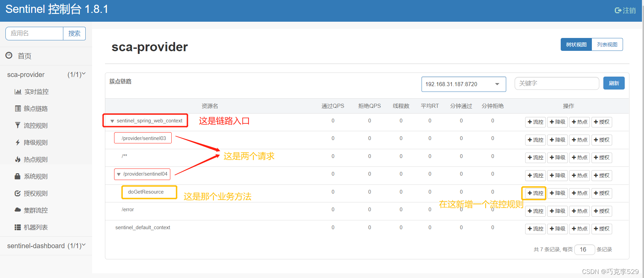Click the 资源名 column header
This screenshot has width=644, height=278.
click(x=210, y=106)
